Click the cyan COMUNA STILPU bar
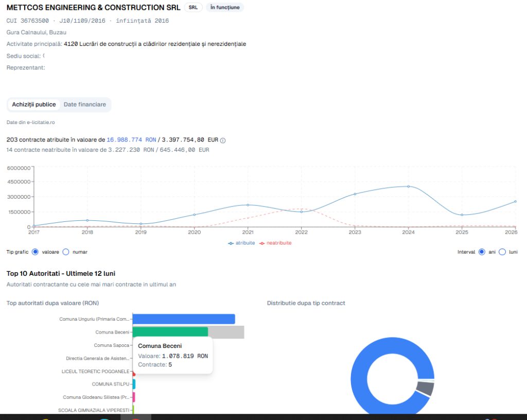The image size is (527, 420). click(x=134, y=384)
